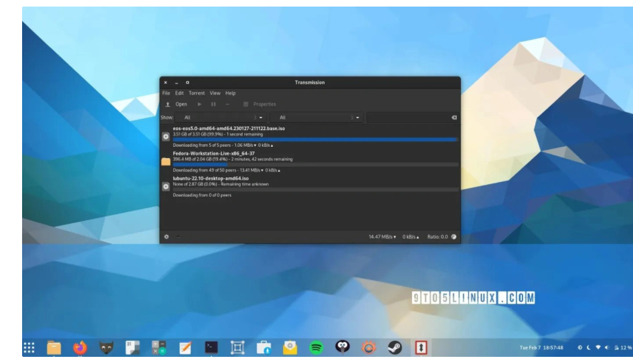Click the eos-eos5.0 torrent progress bar
The width and height of the screenshot is (633, 364).
315,140
